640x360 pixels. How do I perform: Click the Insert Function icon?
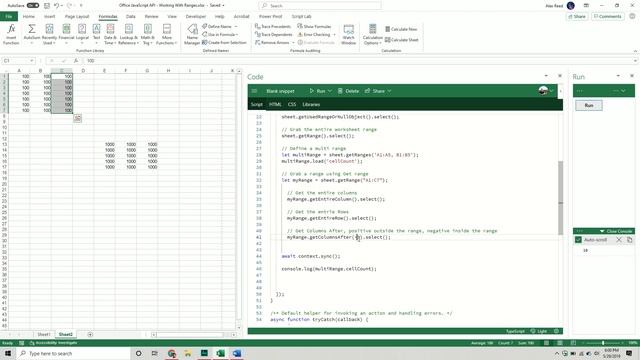point(11,34)
